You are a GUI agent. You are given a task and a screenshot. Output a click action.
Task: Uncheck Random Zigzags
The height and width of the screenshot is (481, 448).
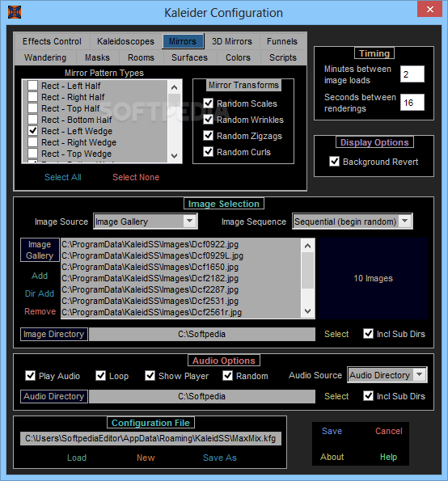[209, 136]
